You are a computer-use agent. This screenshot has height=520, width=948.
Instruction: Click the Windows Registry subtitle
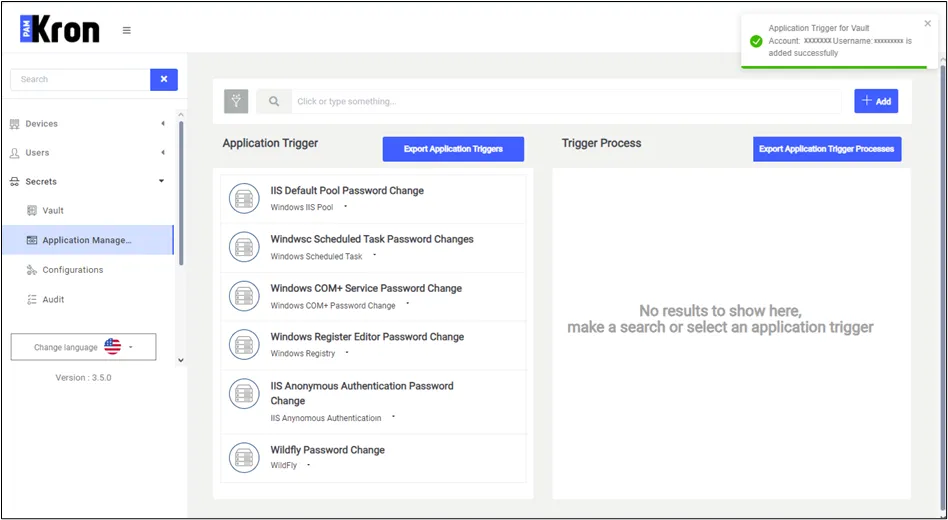tap(302, 354)
